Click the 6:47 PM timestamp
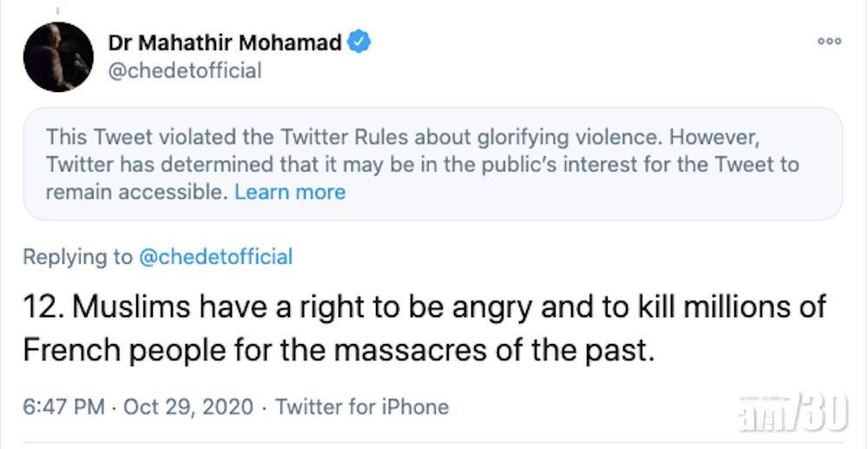Image resolution: width=868 pixels, height=449 pixels. (63, 406)
